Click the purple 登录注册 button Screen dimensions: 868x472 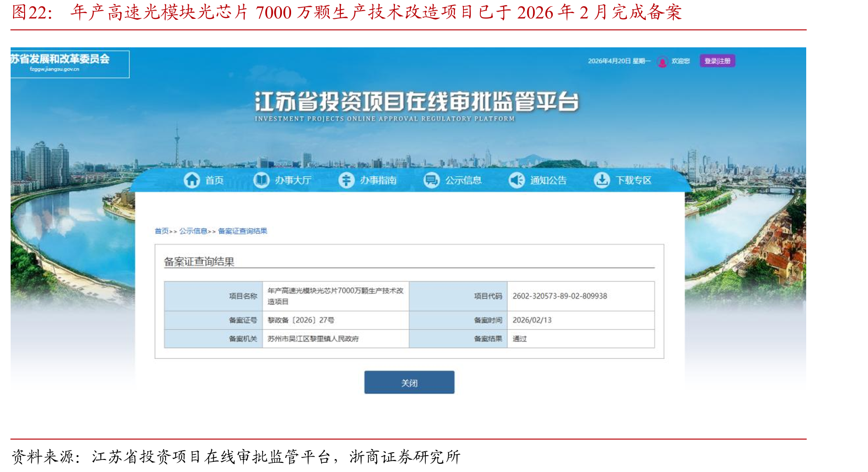coord(717,61)
